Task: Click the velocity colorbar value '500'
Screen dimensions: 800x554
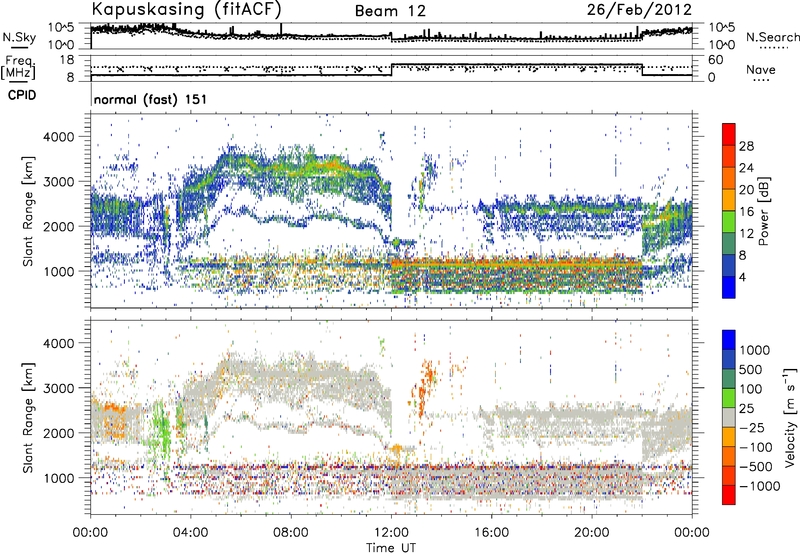Action: click(751, 369)
